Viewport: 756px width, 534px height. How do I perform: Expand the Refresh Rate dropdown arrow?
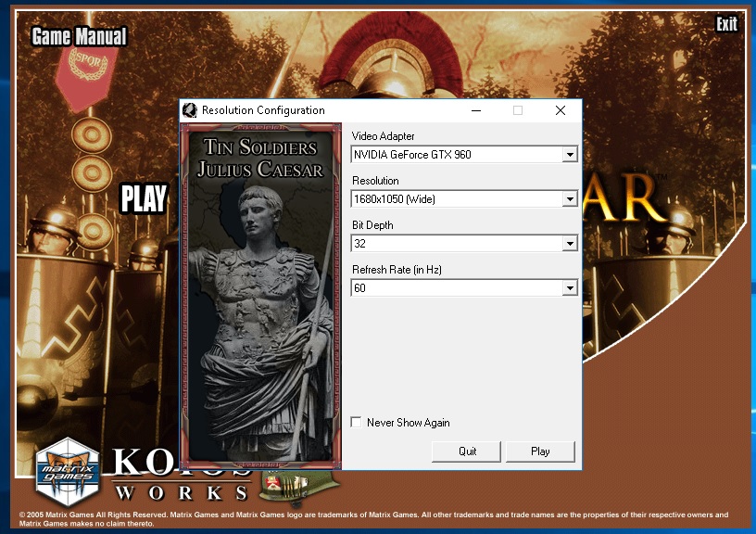pos(570,288)
